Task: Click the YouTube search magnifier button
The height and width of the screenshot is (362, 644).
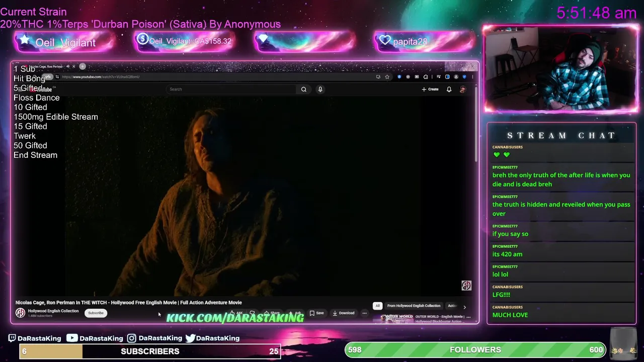Action: coord(303,89)
